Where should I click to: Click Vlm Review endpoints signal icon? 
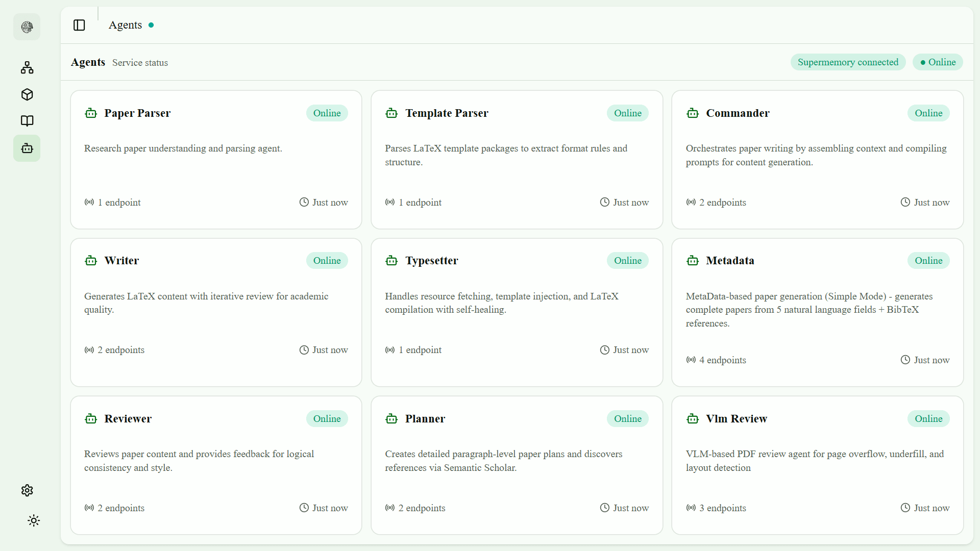click(x=691, y=508)
